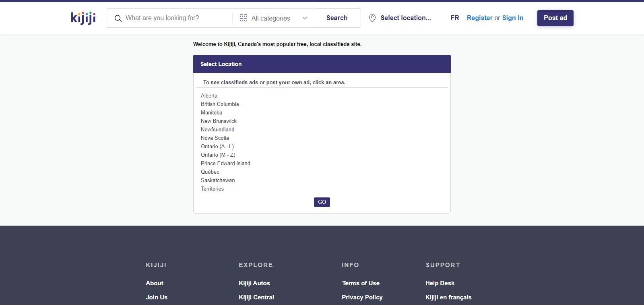
Task: Select Québec location
Action: coord(210,172)
